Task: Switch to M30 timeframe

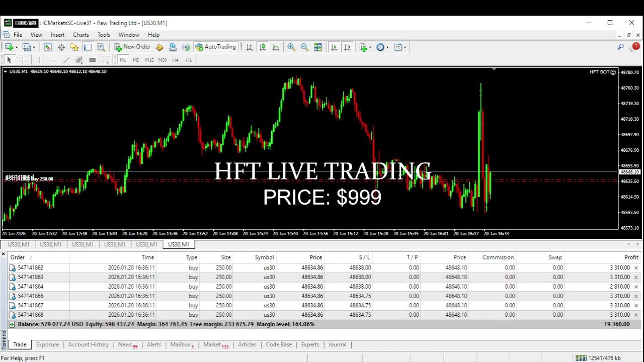Action: point(162,60)
